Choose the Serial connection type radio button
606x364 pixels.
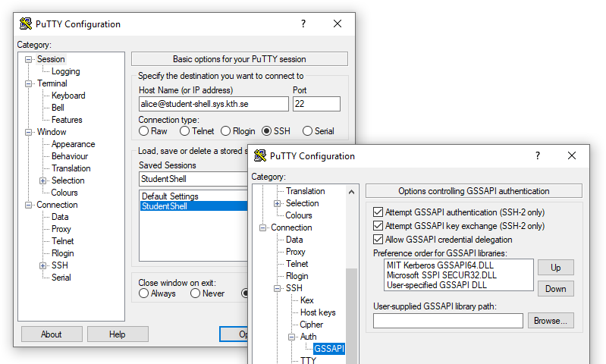pyautogui.click(x=307, y=131)
